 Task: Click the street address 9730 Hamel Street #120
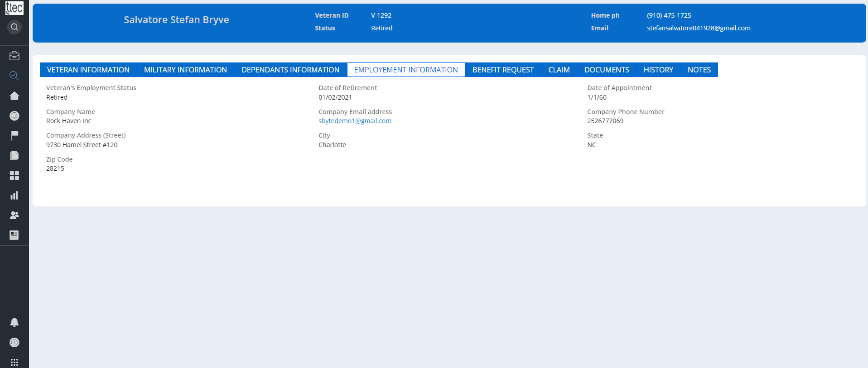click(82, 145)
